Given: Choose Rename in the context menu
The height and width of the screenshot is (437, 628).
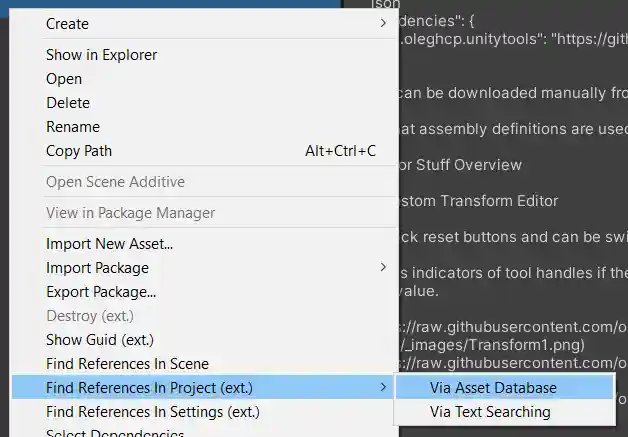Looking at the screenshot, I should pyautogui.click(x=72, y=127).
